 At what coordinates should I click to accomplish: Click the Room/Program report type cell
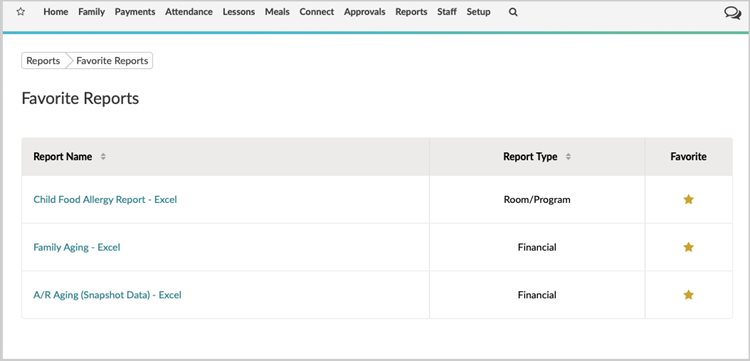pos(537,199)
